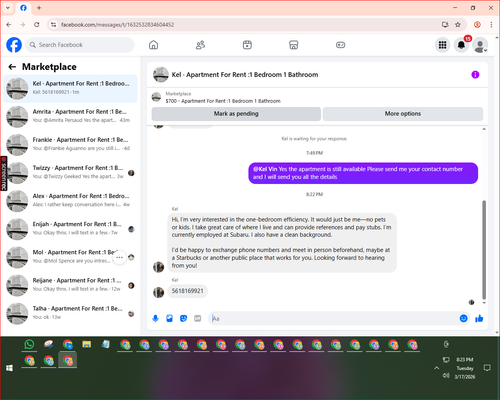Image resolution: width=500 pixels, height=400 pixels.
Task: View site information icon in address bar
Action: point(53,25)
